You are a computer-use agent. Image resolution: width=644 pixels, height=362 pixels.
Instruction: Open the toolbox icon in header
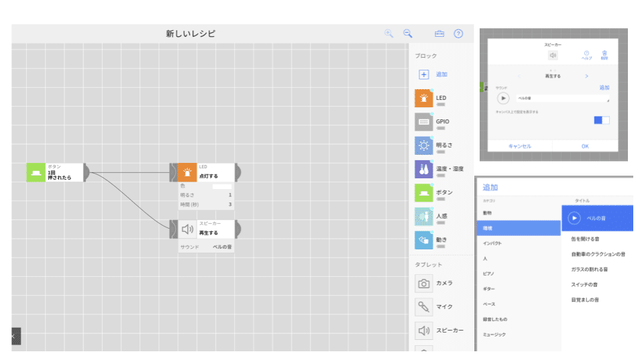pyautogui.click(x=439, y=34)
